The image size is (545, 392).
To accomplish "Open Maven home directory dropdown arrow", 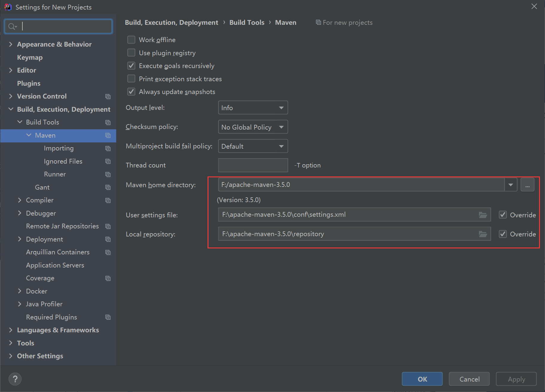I will pyautogui.click(x=511, y=185).
